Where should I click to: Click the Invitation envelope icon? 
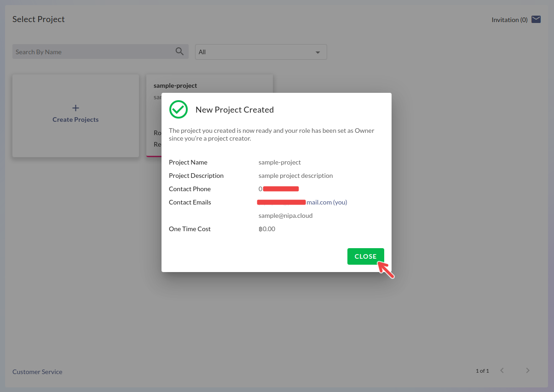coord(536,19)
